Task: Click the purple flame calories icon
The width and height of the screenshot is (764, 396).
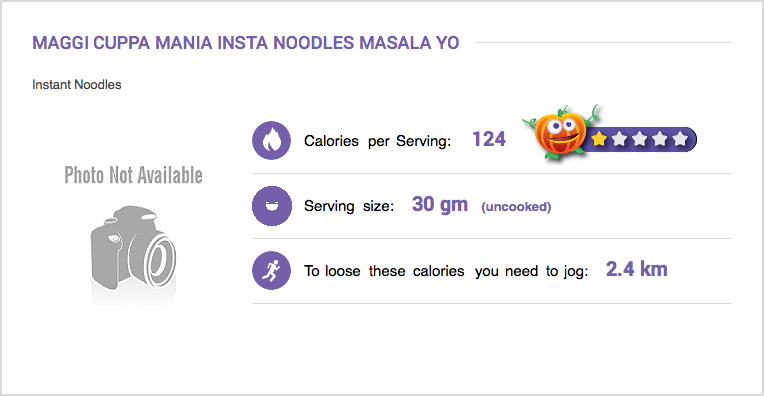Action: point(271,141)
